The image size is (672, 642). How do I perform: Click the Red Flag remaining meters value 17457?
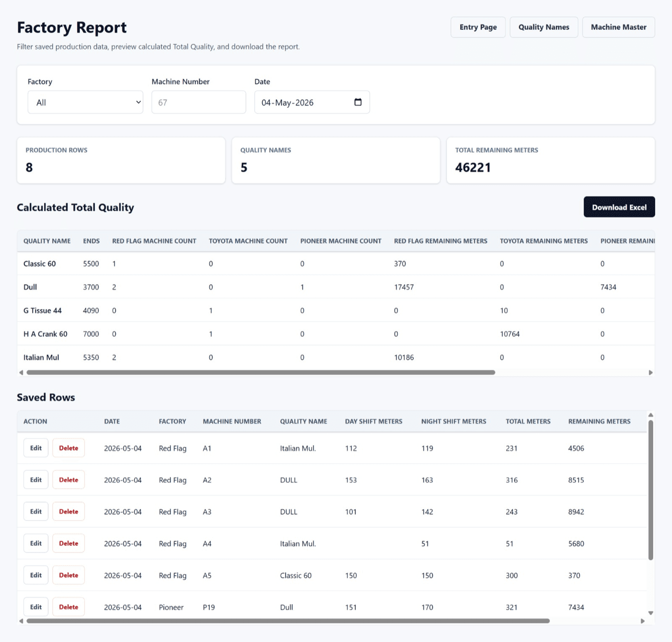[404, 287]
